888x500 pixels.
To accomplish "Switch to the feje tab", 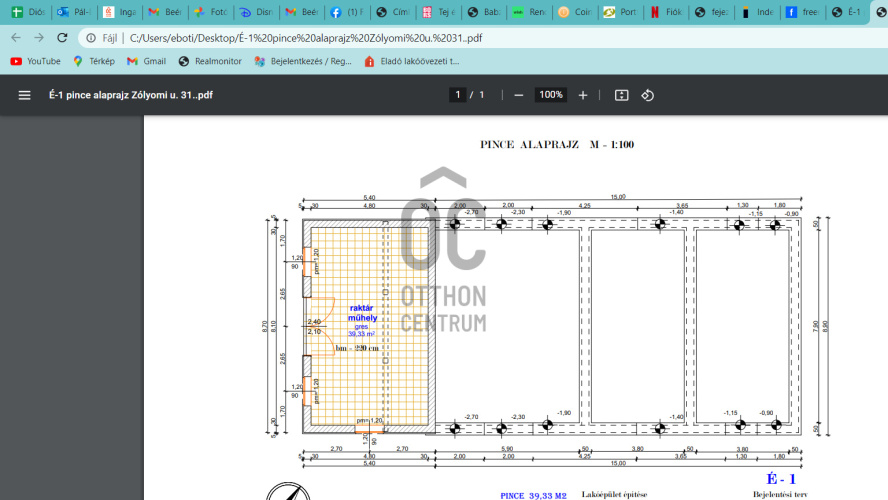I will point(712,12).
